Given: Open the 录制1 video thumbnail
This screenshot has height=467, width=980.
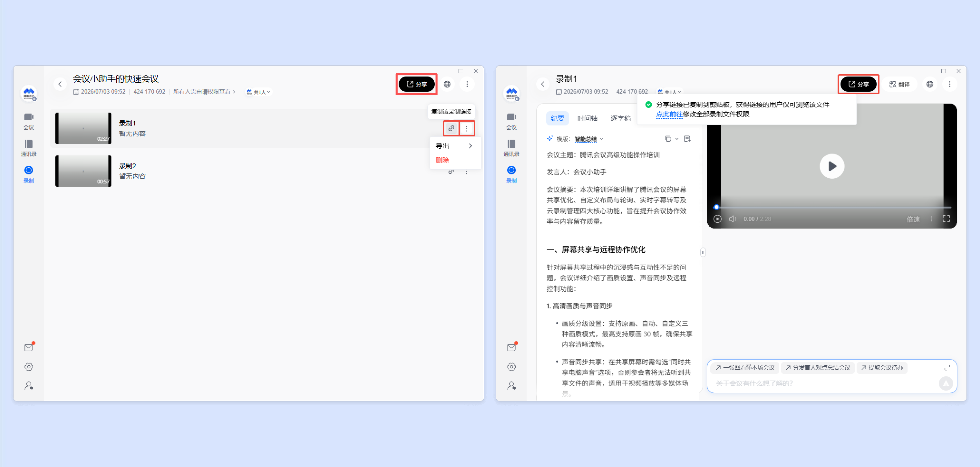Looking at the screenshot, I should point(83,128).
